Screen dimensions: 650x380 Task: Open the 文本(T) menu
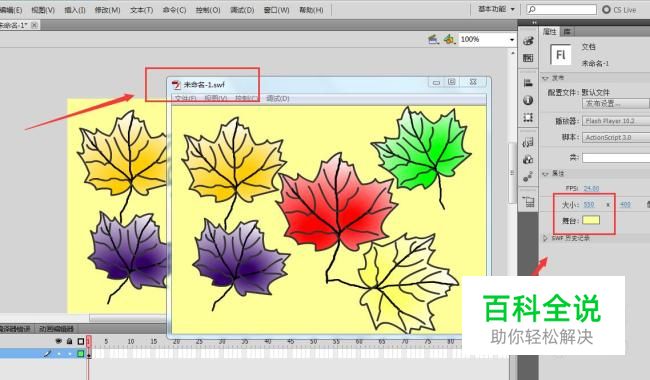141,10
